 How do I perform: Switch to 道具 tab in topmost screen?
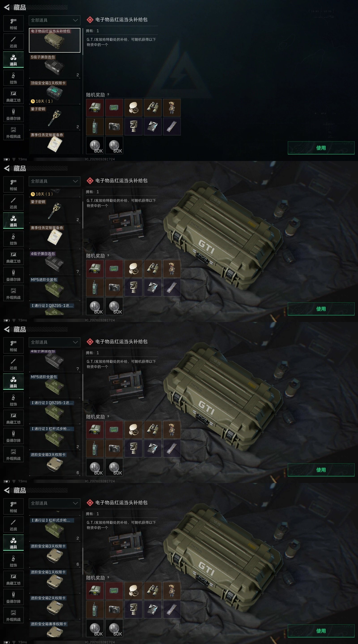(13, 60)
